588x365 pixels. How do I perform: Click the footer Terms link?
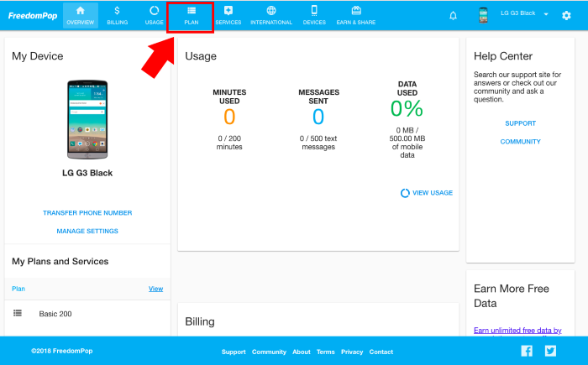(326, 352)
